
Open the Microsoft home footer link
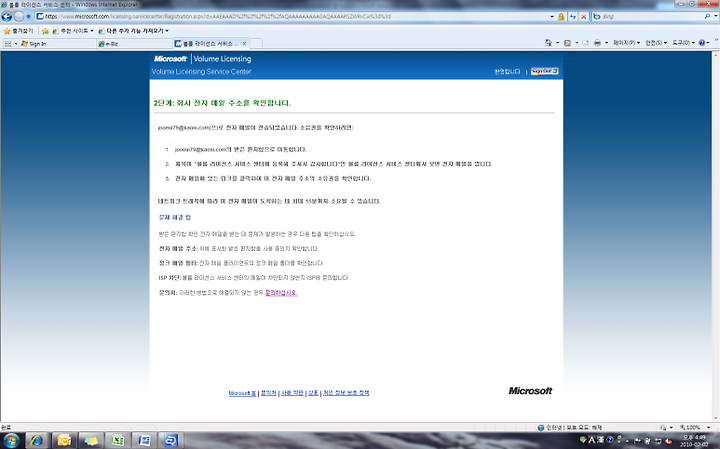click(242, 393)
